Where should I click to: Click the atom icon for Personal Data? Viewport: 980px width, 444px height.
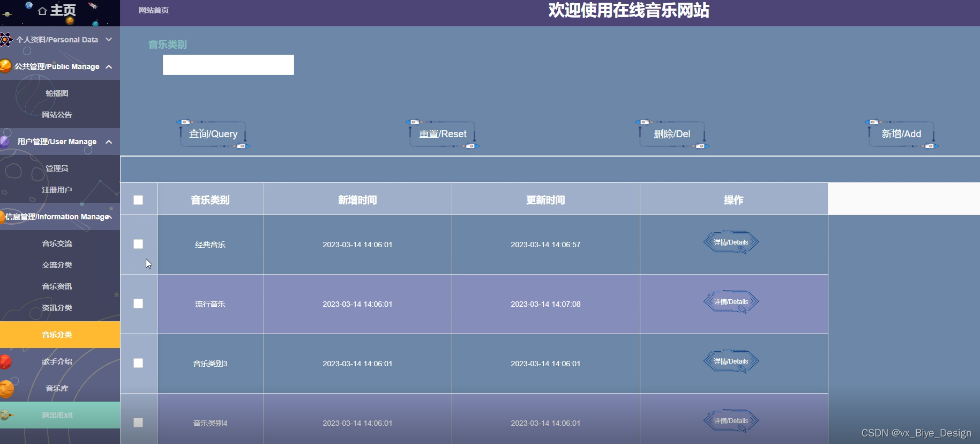click(x=6, y=39)
